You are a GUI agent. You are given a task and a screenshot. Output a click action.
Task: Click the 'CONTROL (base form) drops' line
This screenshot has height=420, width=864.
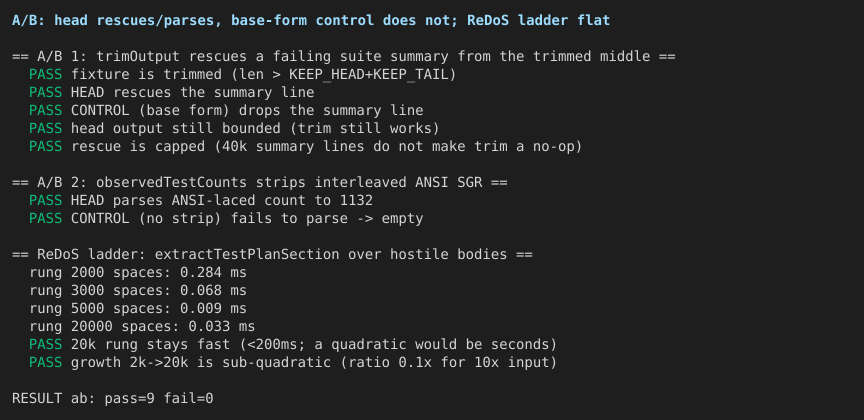(226, 110)
